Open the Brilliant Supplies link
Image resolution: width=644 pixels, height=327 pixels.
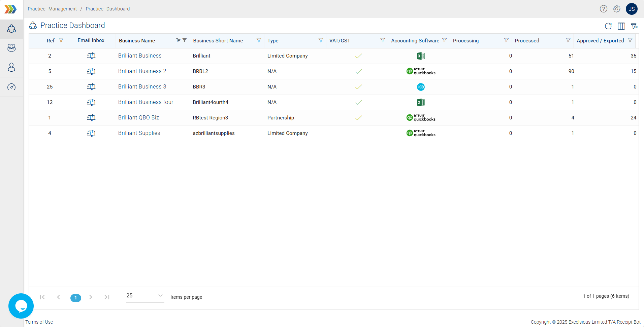point(139,133)
